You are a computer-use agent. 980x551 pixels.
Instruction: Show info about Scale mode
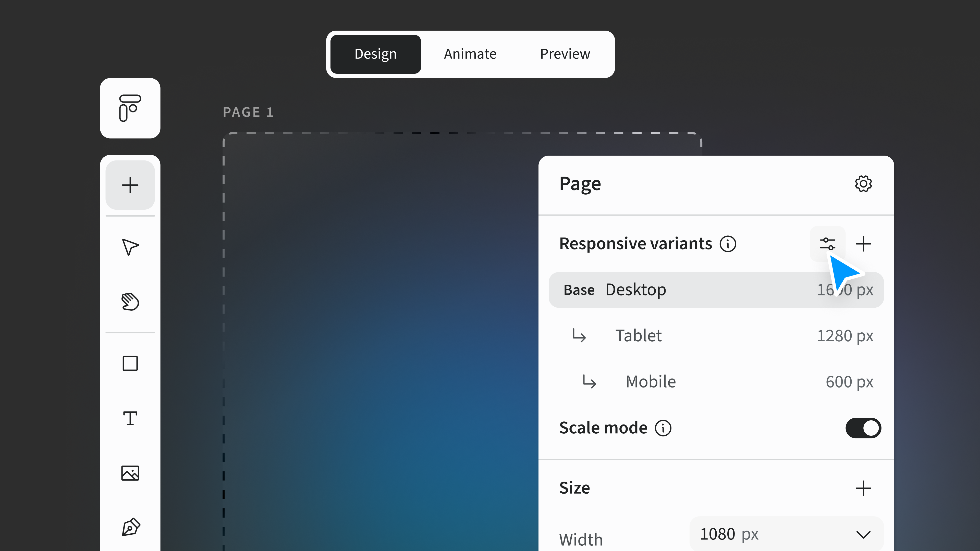tap(663, 428)
